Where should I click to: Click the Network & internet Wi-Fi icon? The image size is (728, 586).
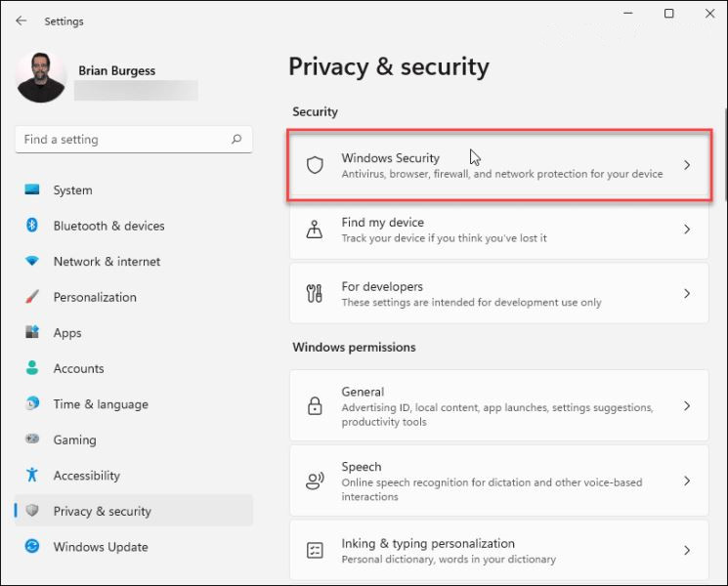click(x=32, y=262)
